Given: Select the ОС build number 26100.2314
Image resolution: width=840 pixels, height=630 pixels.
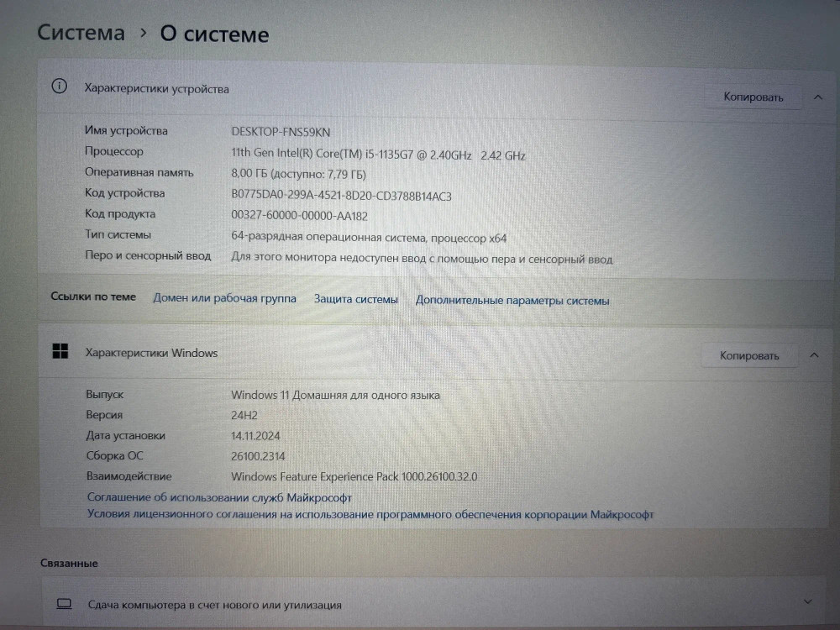Looking at the screenshot, I should click(258, 455).
